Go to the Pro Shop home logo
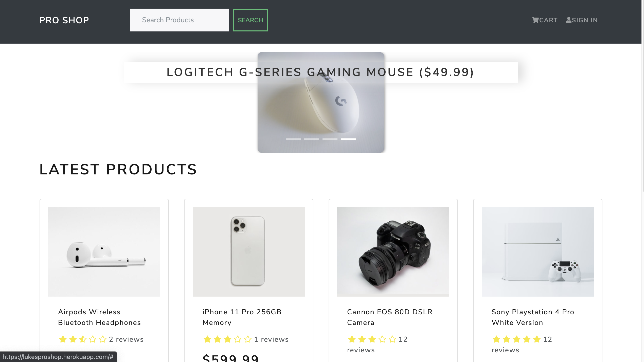 coord(64,20)
